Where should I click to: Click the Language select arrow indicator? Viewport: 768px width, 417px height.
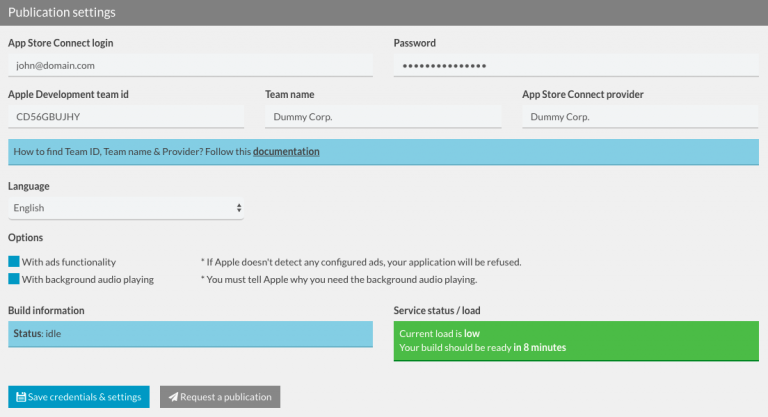[x=238, y=208]
